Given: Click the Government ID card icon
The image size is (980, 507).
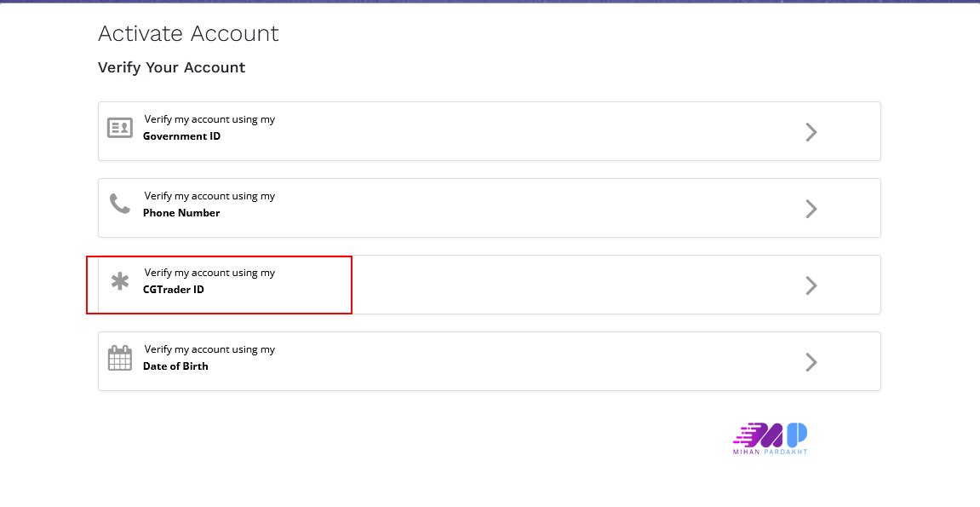Looking at the screenshot, I should [x=120, y=128].
